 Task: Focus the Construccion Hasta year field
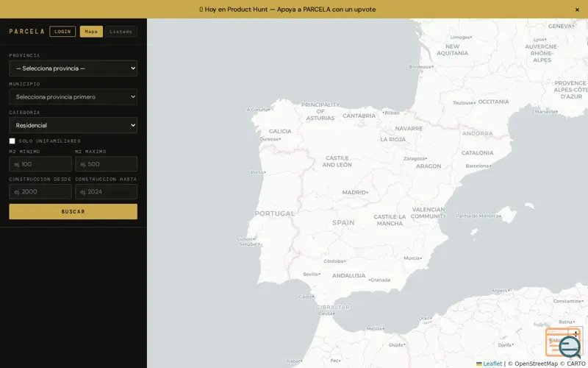coord(106,191)
